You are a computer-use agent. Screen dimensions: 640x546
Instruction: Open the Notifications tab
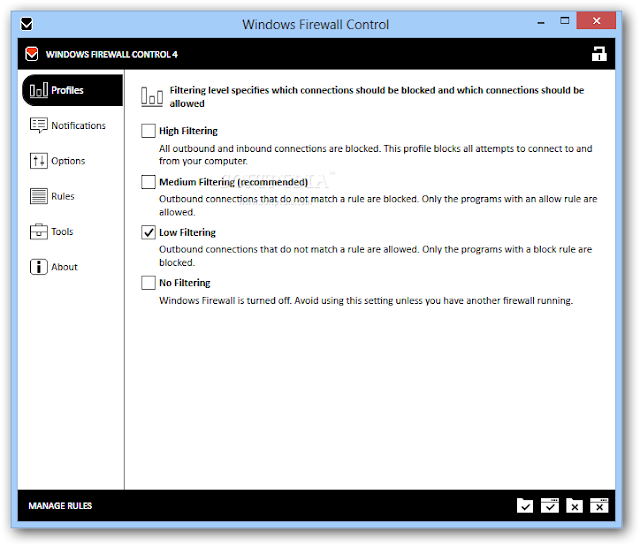pyautogui.click(x=73, y=125)
